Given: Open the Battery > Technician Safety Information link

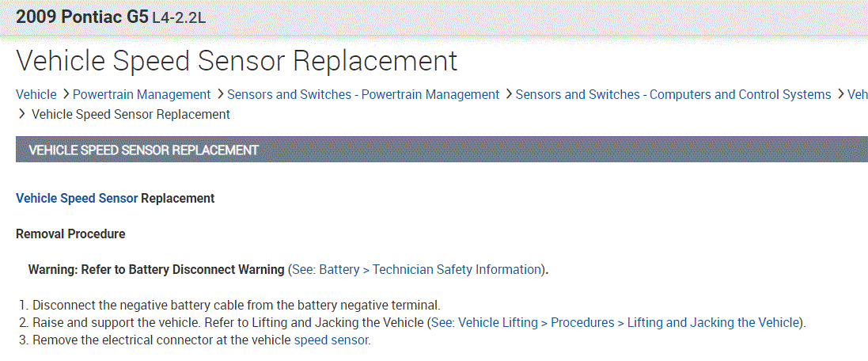Looking at the screenshot, I should pyautogui.click(x=416, y=269).
